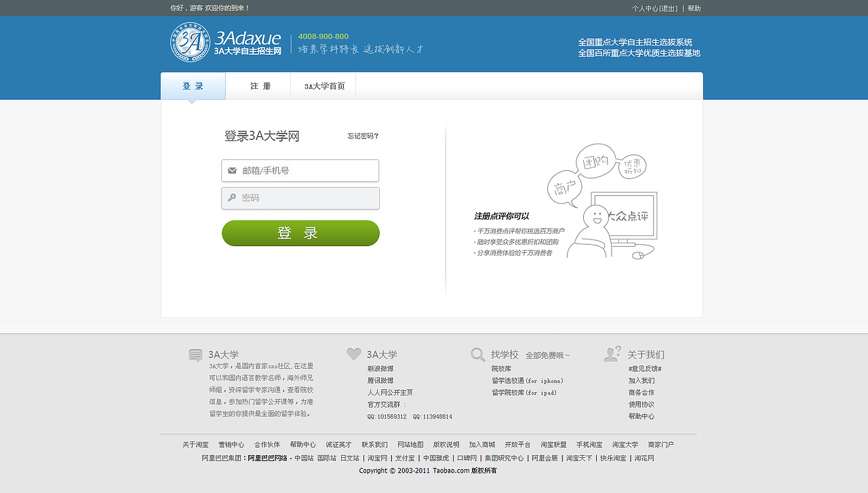The height and width of the screenshot is (493, 868).
Task: Open the 网站地图 footer link
Action: (410, 445)
